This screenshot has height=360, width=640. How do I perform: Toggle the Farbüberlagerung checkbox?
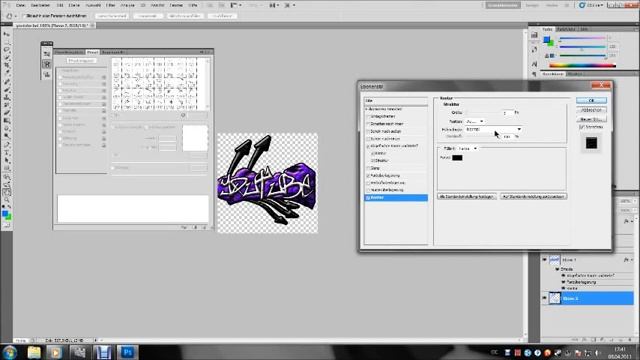tap(368, 176)
